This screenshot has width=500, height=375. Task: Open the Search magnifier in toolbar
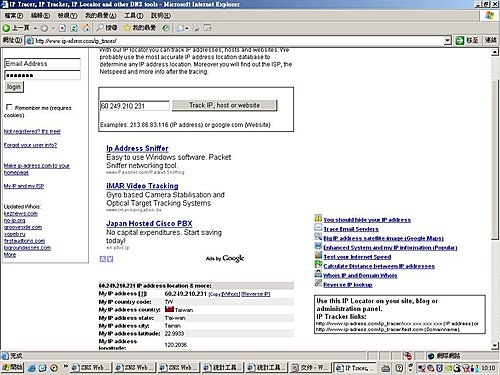[x=100, y=28]
